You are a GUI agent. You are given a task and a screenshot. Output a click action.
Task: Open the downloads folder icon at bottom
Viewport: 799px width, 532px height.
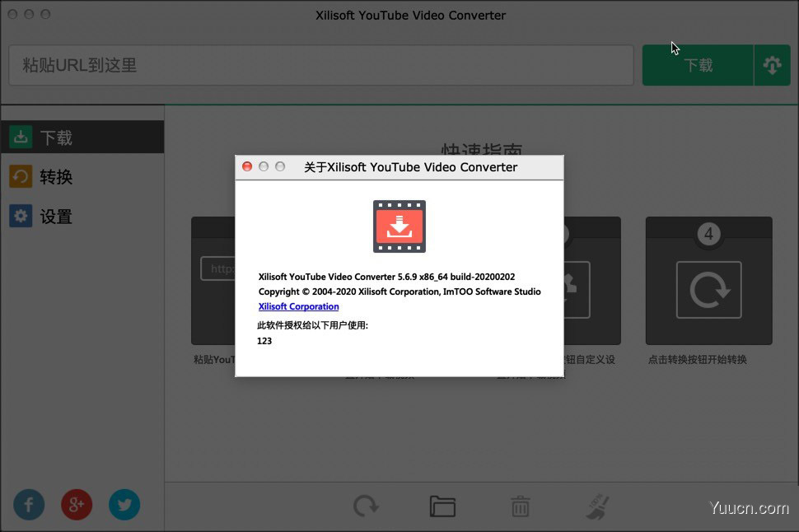click(442, 506)
